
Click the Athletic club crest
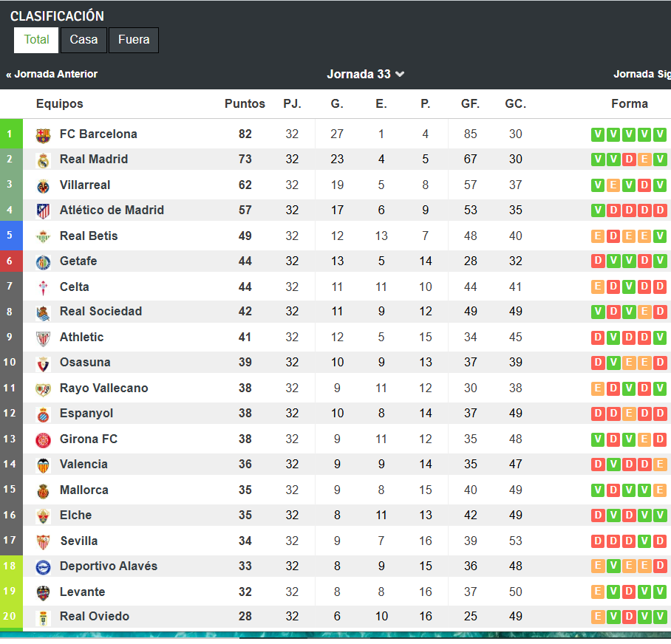click(44, 338)
